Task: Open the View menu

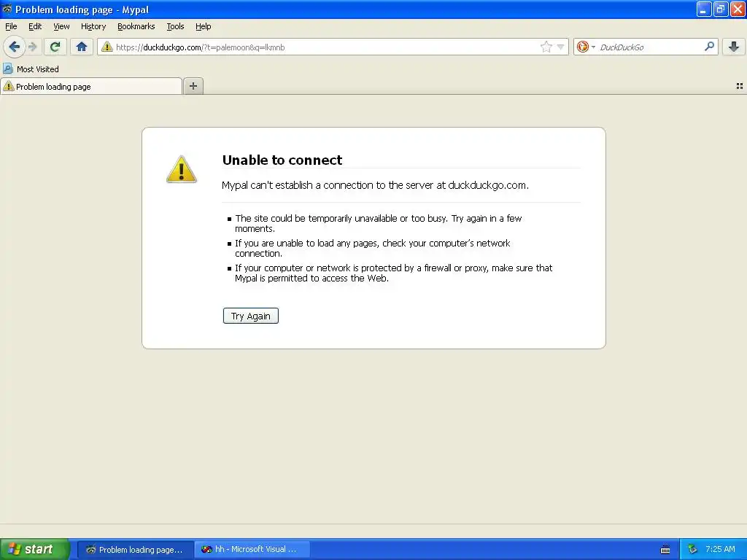Action: point(61,26)
